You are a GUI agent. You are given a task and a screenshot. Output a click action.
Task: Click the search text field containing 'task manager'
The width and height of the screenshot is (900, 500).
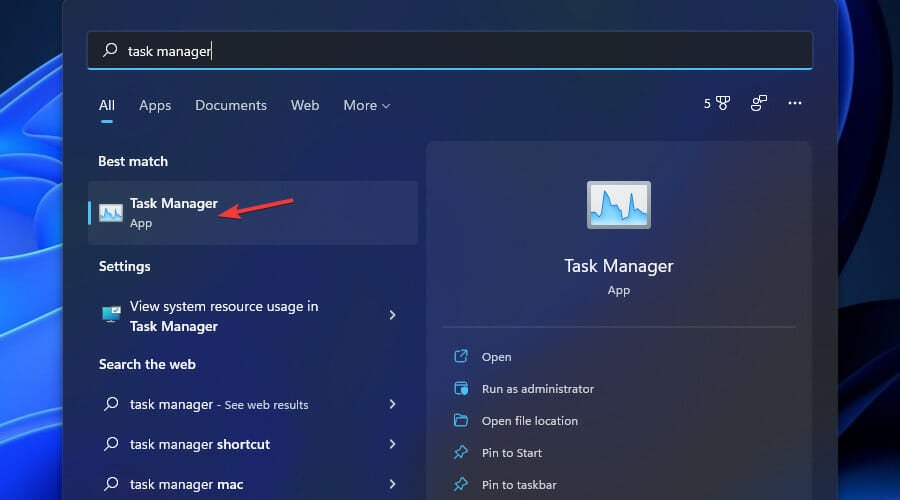pyautogui.click(x=450, y=51)
